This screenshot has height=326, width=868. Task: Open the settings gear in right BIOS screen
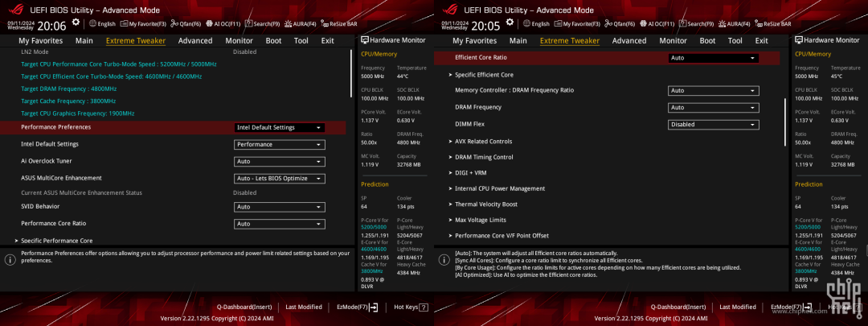[510, 23]
